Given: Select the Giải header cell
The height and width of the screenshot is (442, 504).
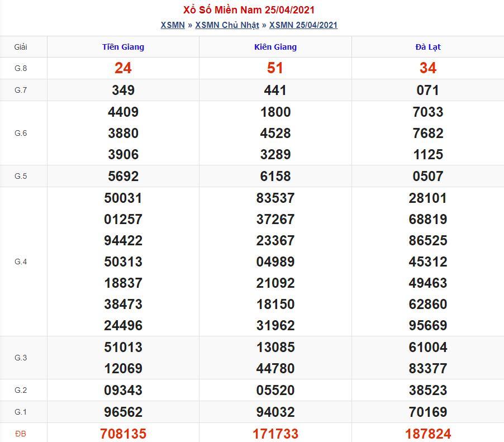Looking at the screenshot, I should [x=21, y=47].
